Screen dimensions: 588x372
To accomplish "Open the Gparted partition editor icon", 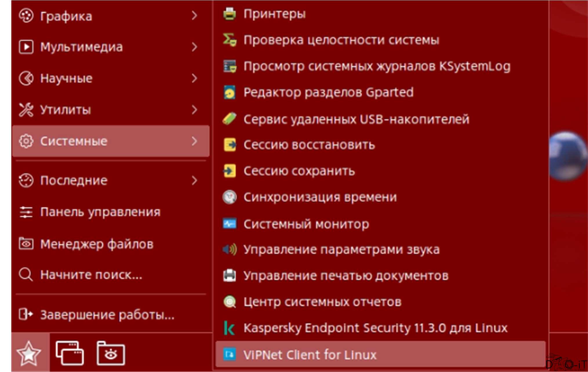I will pyautogui.click(x=230, y=93).
